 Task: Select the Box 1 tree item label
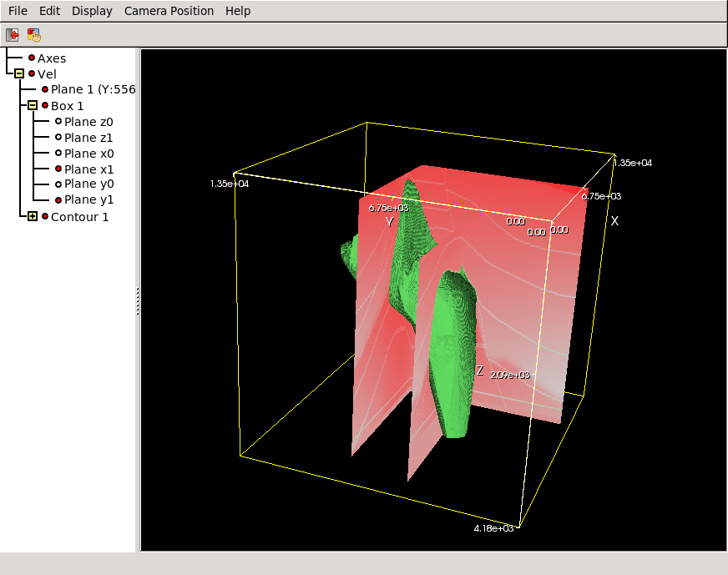coord(68,106)
